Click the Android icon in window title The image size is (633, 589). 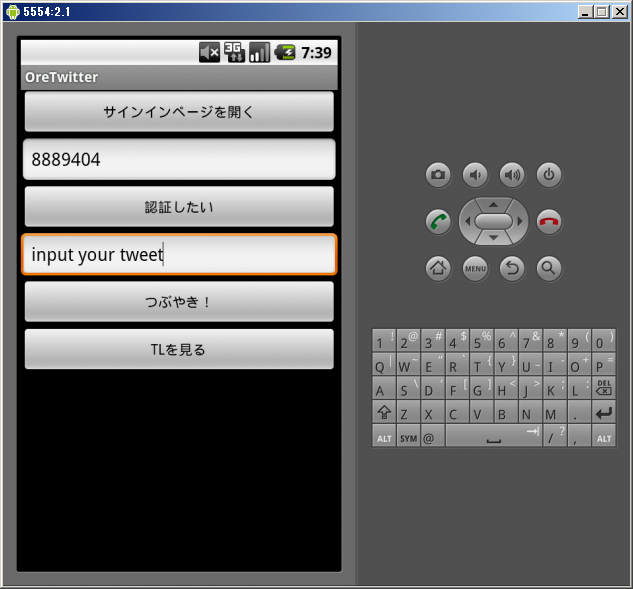click(13, 12)
